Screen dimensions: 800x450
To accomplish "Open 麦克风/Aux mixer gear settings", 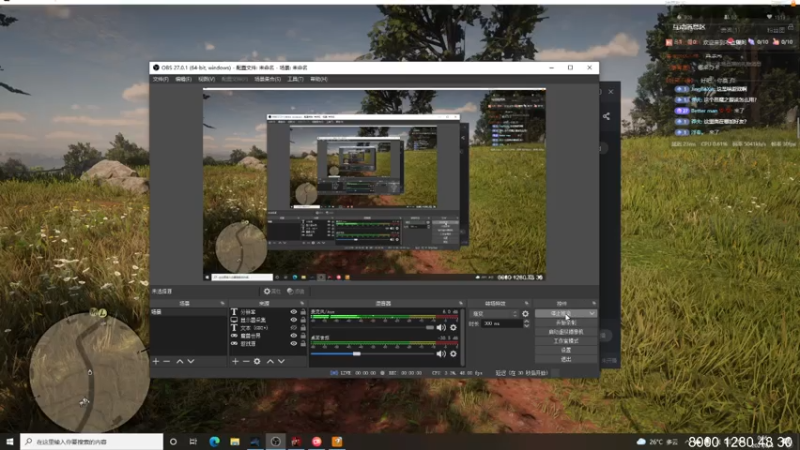I will pyautogui.click(x=453, y=328).
